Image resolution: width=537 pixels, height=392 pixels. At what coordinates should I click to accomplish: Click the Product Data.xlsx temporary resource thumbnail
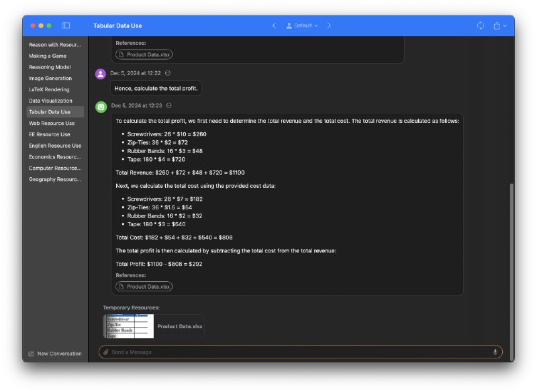129,326
